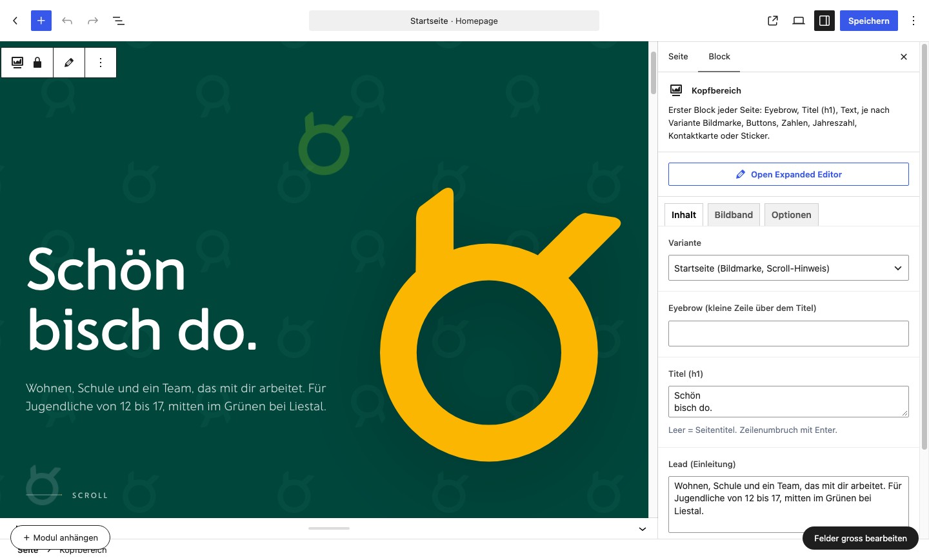Open the editor options three-dot menu
Screen dimensions: 929x560
(x=914, y=21)
